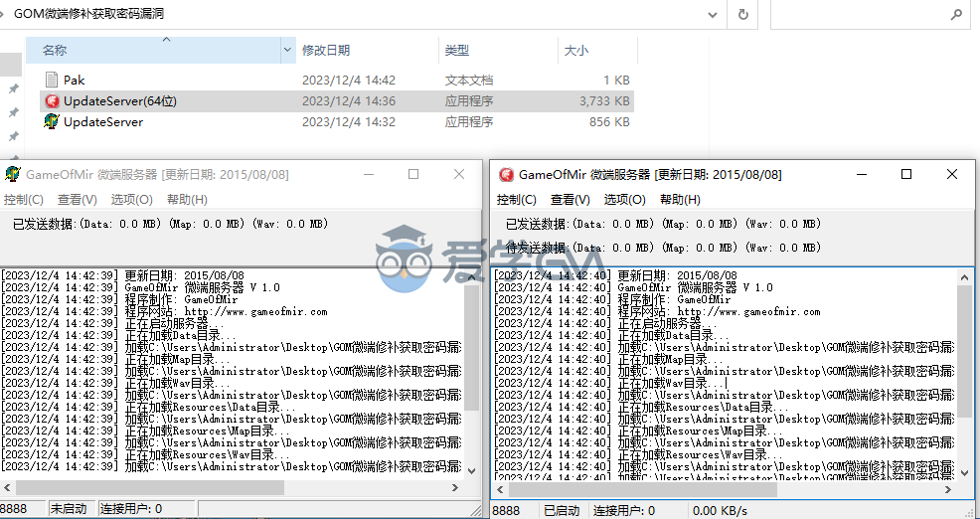Click the left log horizontal scroll right arrow
This screenshot has width=980, height=519.
pos(455,488)
